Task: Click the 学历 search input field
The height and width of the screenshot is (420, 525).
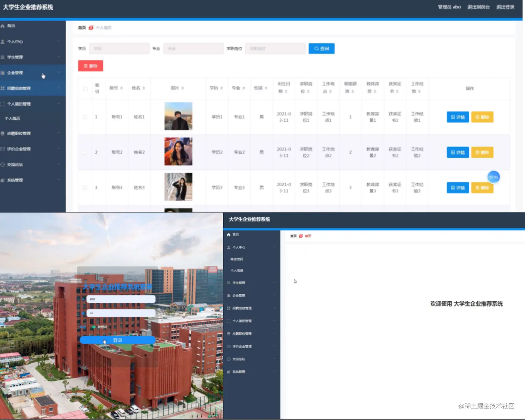Action: [119, 49]
